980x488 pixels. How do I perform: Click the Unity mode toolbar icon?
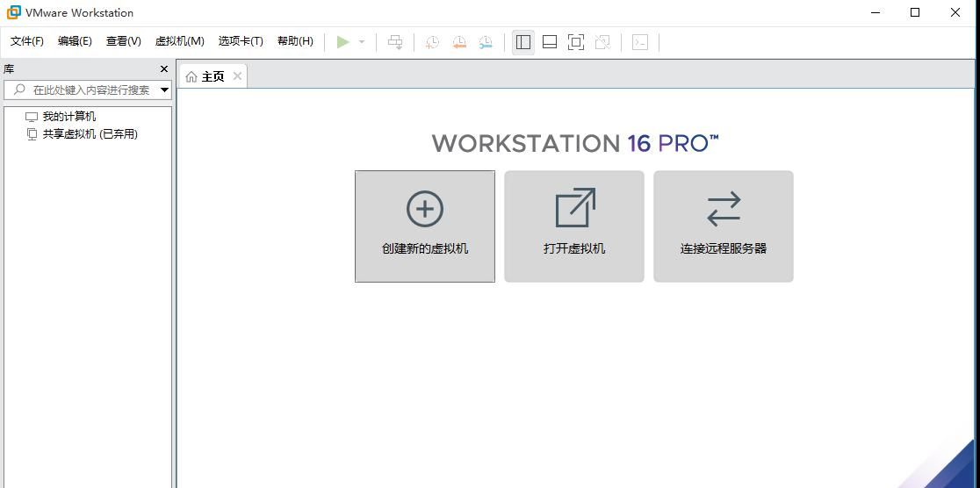[x=602, y=42]
